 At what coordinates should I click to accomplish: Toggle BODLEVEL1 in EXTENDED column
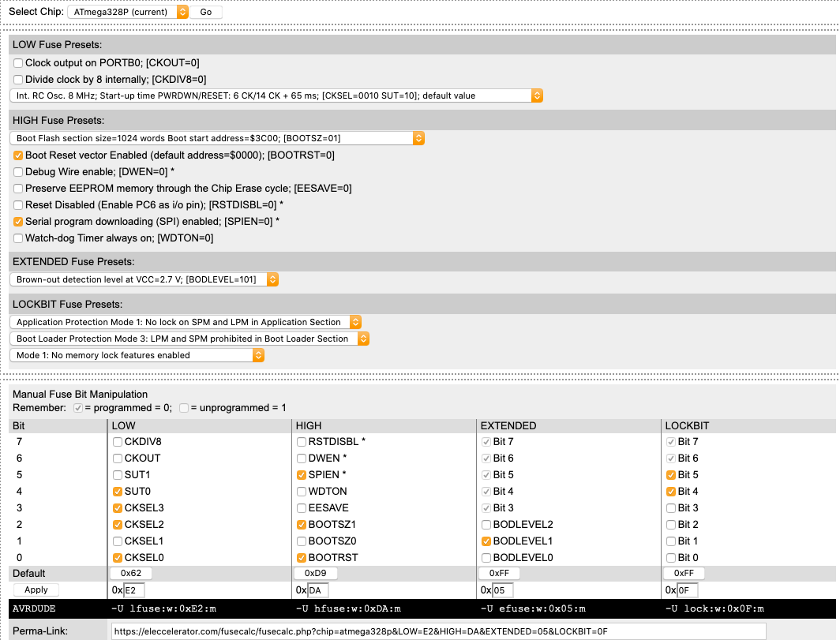tap(486, 541)
